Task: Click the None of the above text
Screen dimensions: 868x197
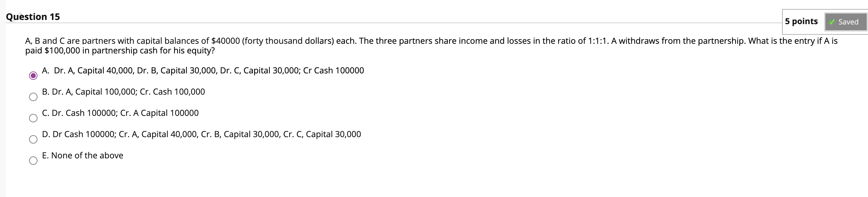Action: click(x=83, y=156)
